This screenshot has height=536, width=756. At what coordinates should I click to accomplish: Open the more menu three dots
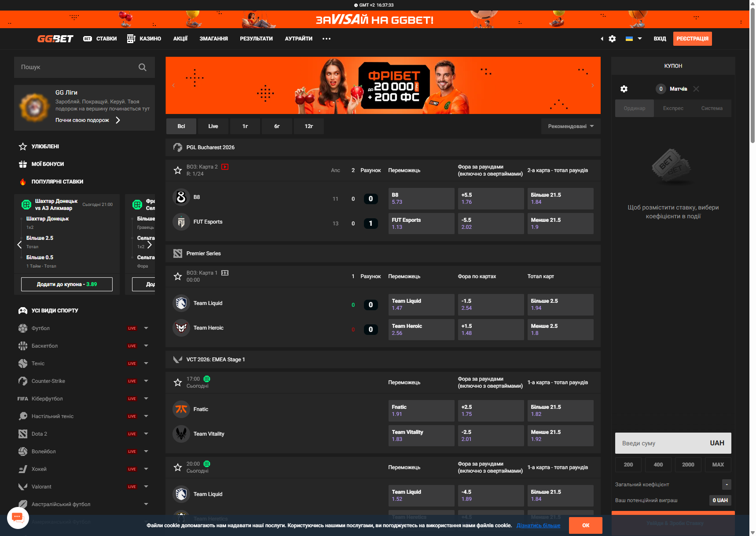point(326,39)
